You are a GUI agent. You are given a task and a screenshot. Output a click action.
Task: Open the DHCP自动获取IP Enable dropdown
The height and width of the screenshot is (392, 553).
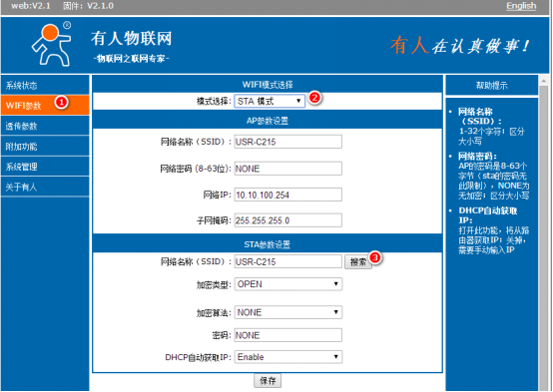pyautogui.click(x=288, y=357)
